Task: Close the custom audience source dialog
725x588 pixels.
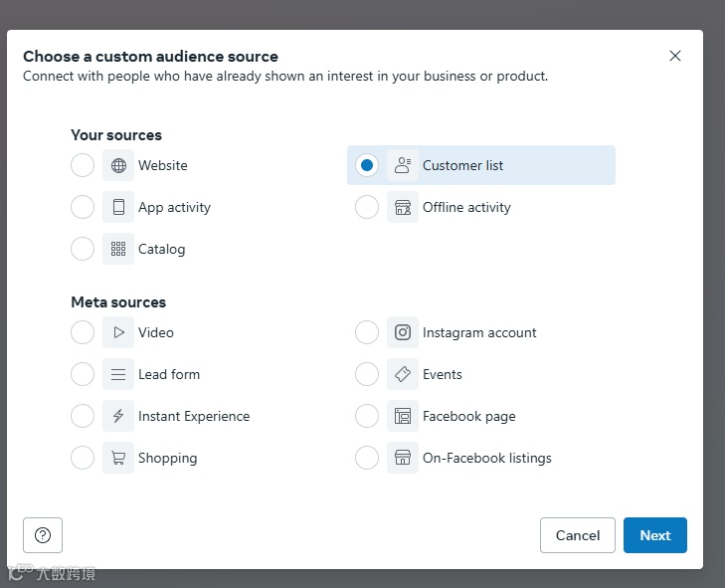Action: [675, 56]
